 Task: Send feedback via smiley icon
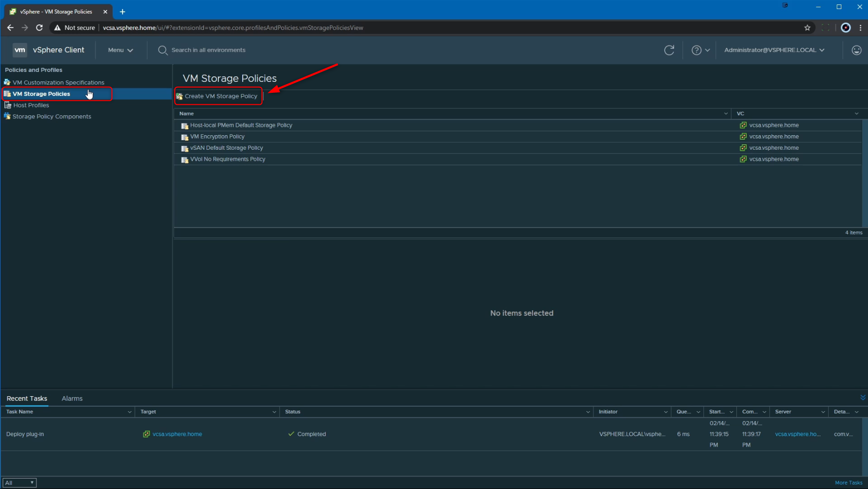(857, 50)
